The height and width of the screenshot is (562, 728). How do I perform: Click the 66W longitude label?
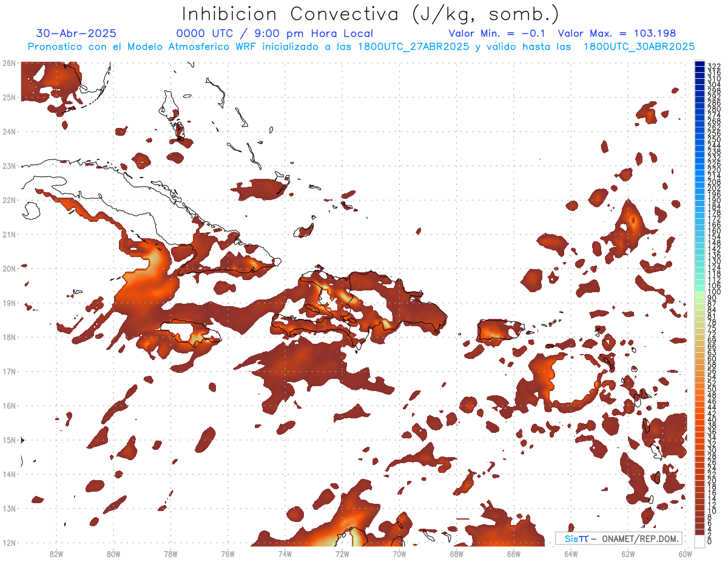pyautogui.click(x=513, y=554)
